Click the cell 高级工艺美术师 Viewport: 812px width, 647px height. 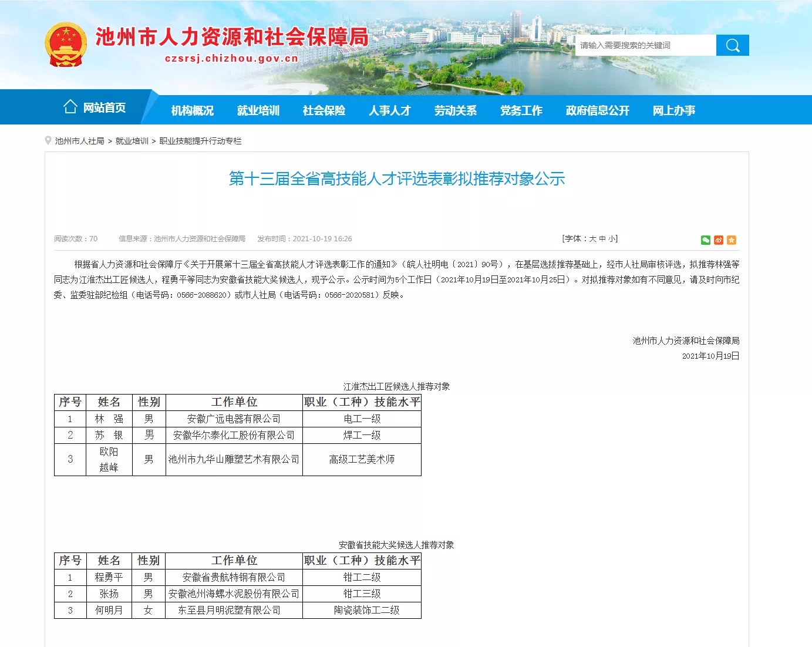362,459
